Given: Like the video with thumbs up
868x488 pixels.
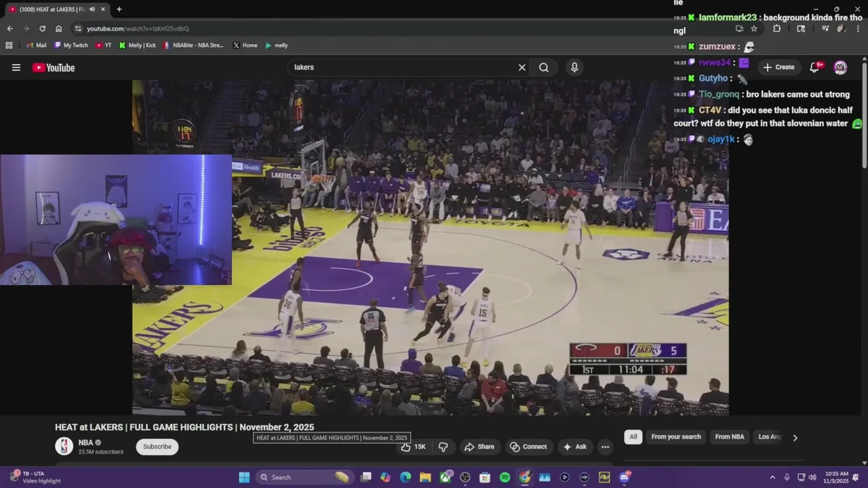Looking at the screenshot, I should point(412,447).
